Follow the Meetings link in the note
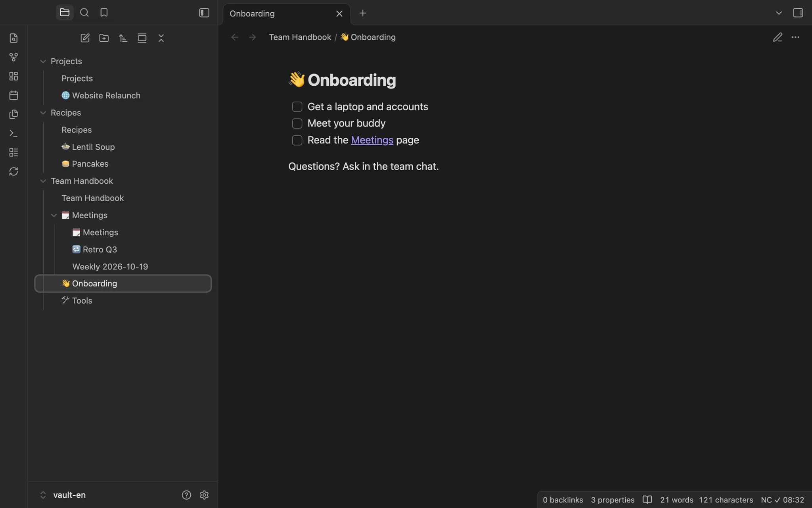This screenshot has width=812, height=508. [x=372, y=140]
